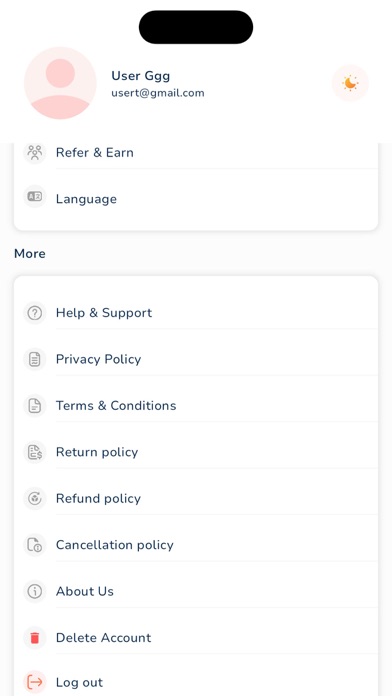Click the red Delete Account trash icon
Screen dimensions: 392x696
35,638
